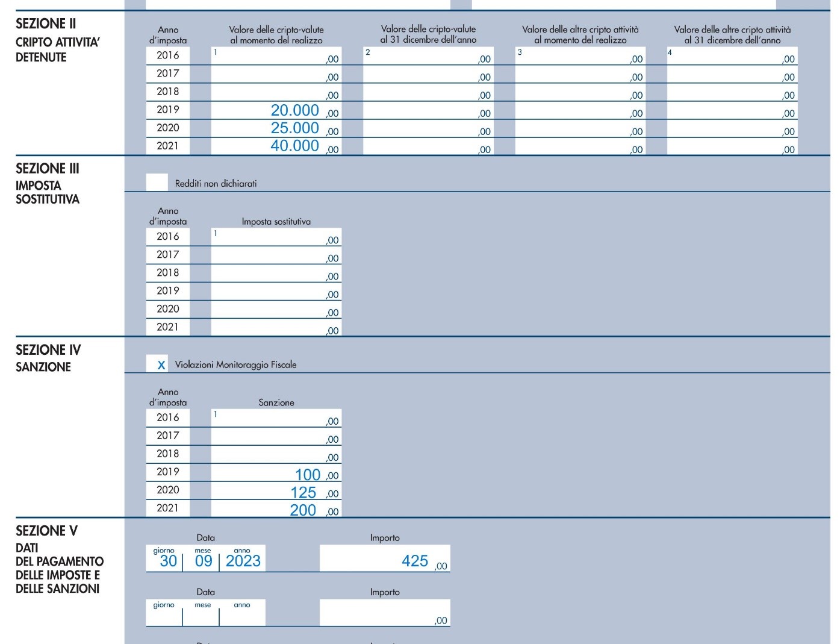
Task: Click the 2018 Sanzione field
Action: pyautogui.click(x=276, y=454)
